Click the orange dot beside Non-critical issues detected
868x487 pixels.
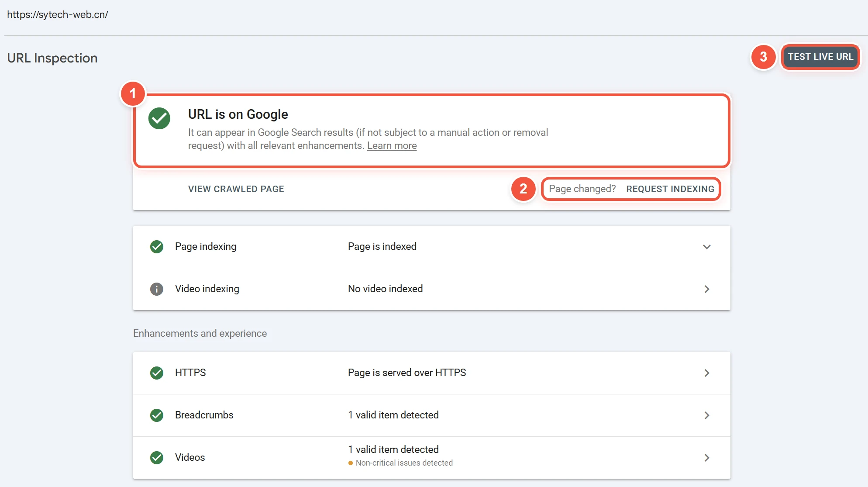(x=351, y=463)
